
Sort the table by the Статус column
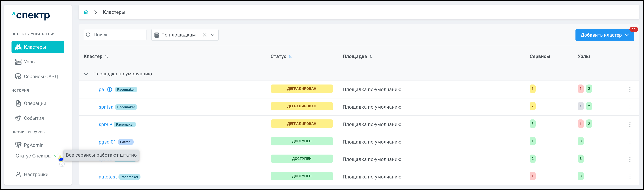point(290,57)
